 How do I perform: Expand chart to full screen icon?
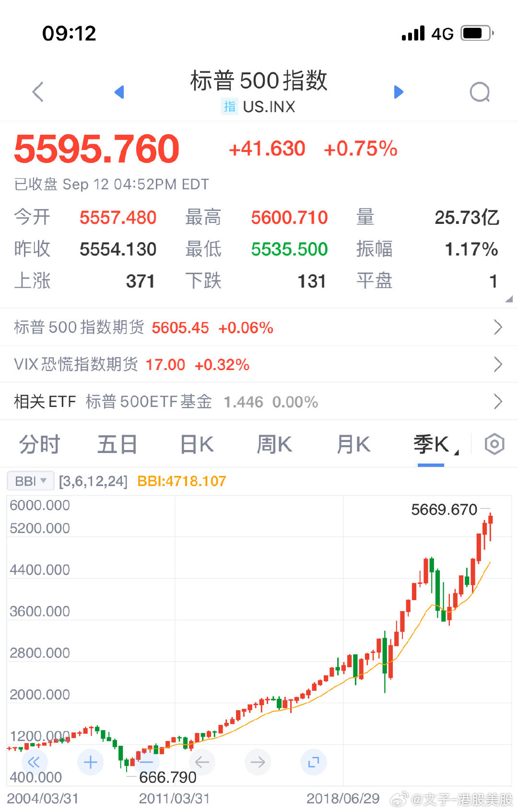click(314, 762)
